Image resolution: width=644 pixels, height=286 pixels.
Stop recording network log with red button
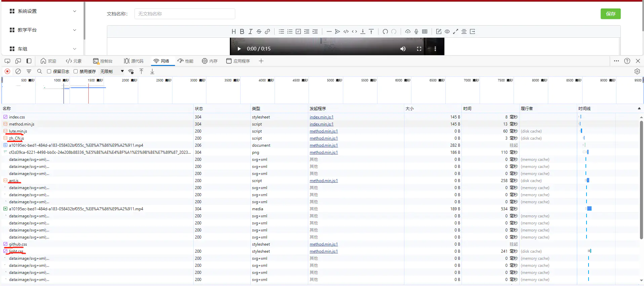[7, 71]
